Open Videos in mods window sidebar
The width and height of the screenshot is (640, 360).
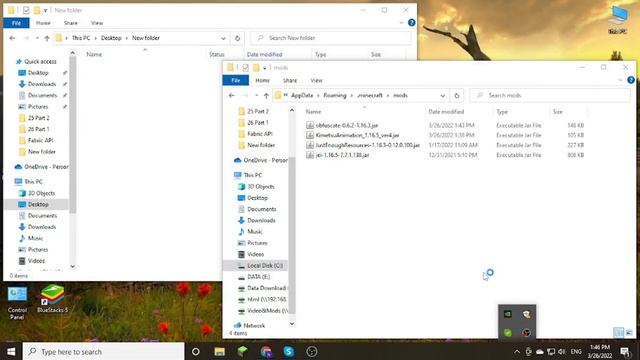pos(256,254)
